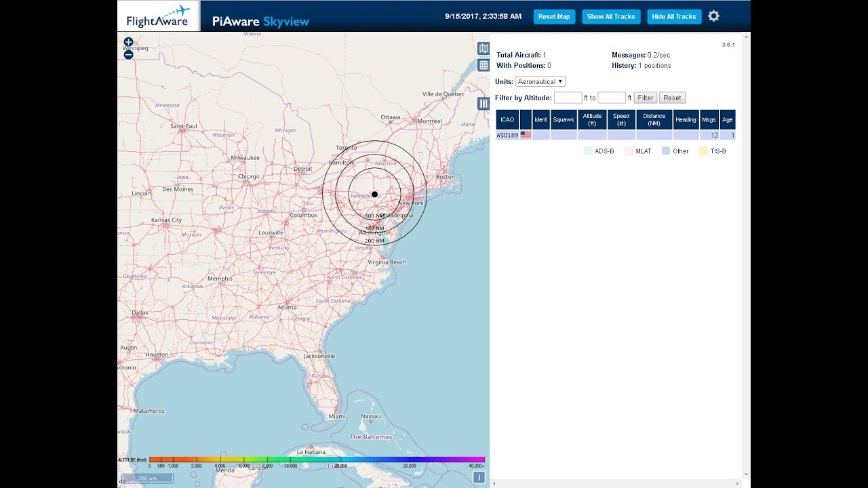Click the black receiver site dot on map
868x488 pixels.
(374, 195)
